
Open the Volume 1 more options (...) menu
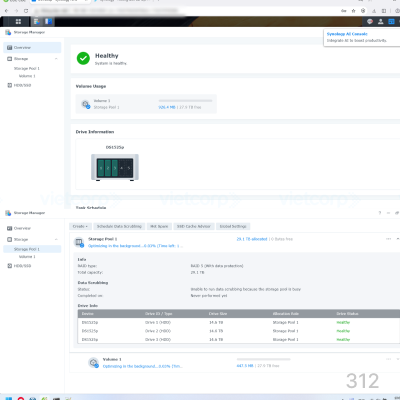point(388,359)
